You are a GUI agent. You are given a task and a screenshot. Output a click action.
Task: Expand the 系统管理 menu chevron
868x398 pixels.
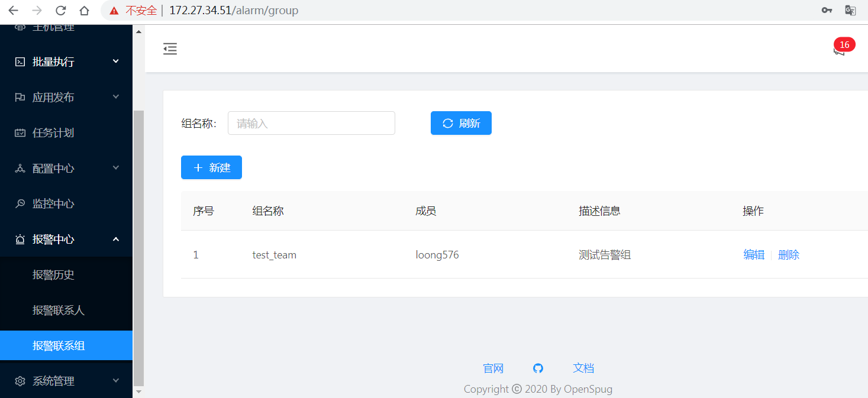[x=116, y=380]
